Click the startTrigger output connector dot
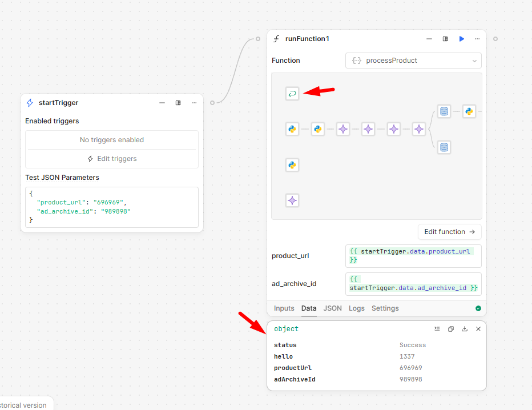532x410 pixels. point(212,103)
